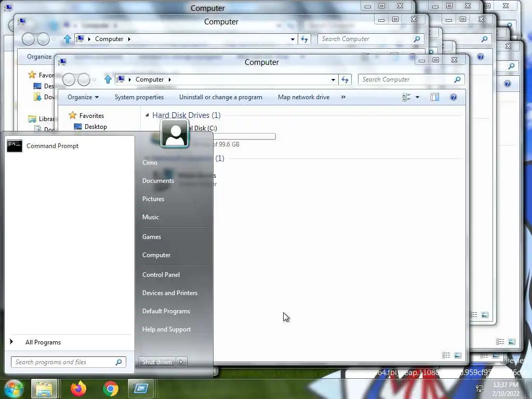Viewport: 532px width, 399px height.
Task: Click the blue window app on the taskbar
Action: pyautogui.click(x=141, y=389)
